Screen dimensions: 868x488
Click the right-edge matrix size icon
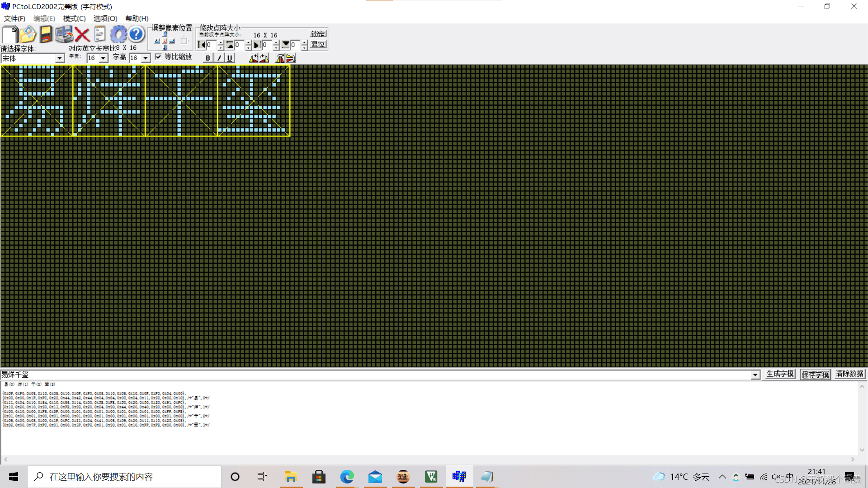[257, 45]
